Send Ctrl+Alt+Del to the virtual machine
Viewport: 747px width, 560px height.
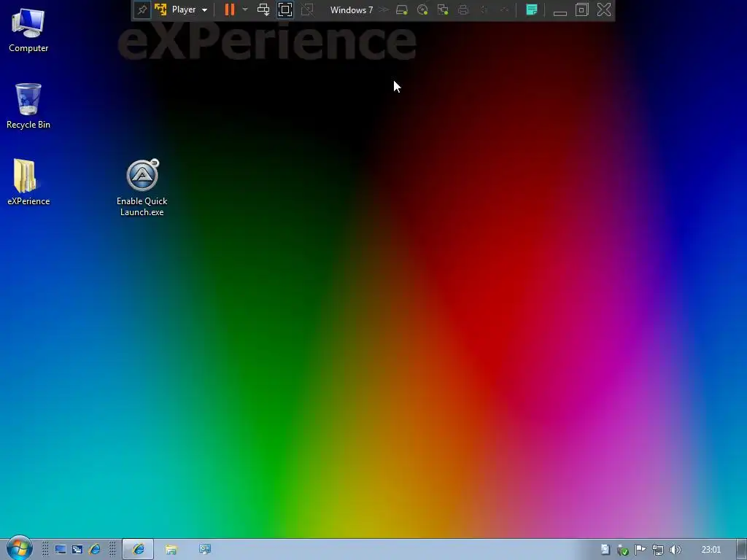pyautogui.click(x=263, y=9)
